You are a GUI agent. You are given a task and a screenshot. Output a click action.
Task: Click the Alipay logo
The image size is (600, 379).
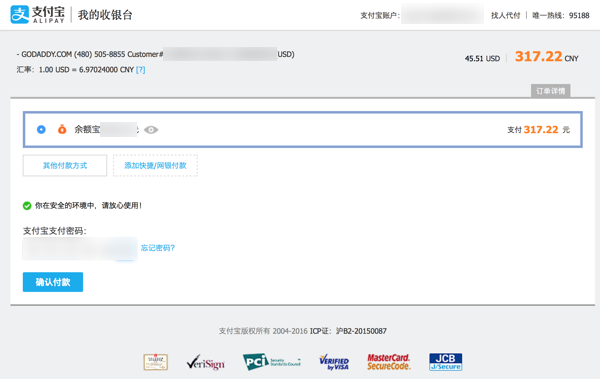38,15
